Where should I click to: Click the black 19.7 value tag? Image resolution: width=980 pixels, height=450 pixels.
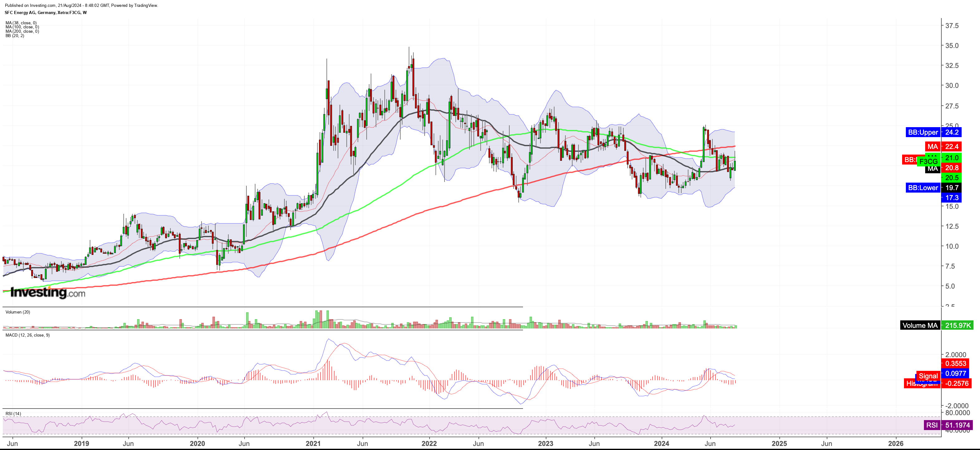coord(951,187)
